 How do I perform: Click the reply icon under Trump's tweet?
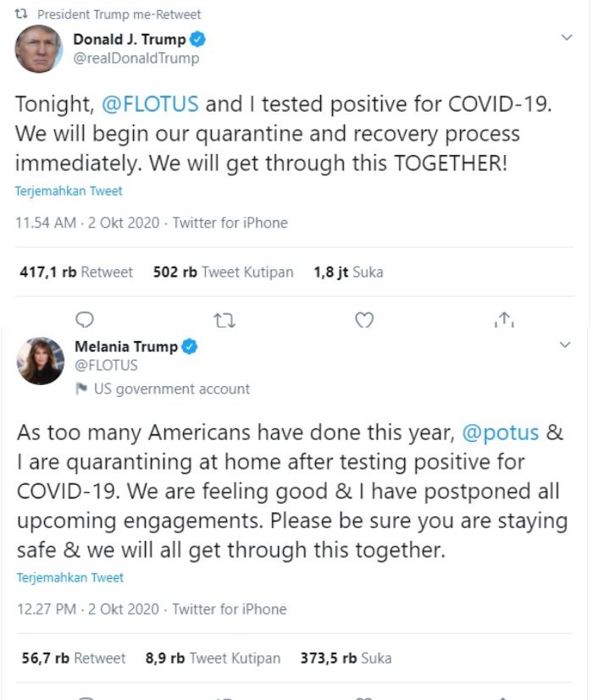click(x=85, y=320)
